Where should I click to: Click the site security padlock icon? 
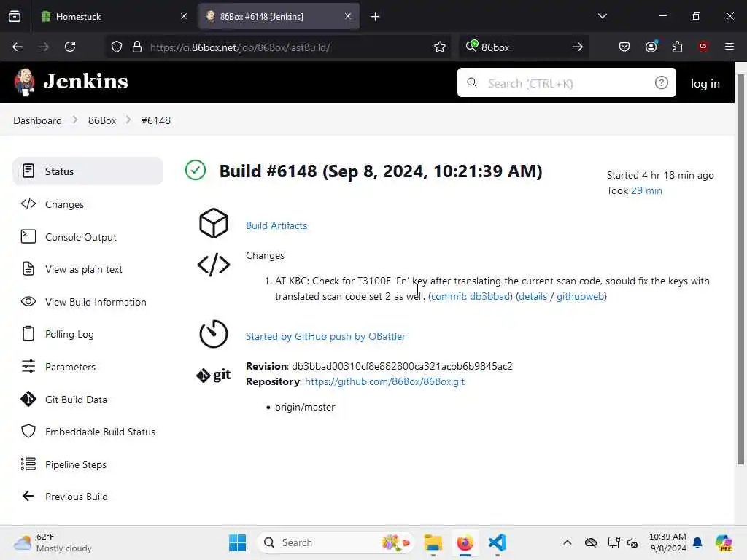pyautogui.click(x=137, y=47)
